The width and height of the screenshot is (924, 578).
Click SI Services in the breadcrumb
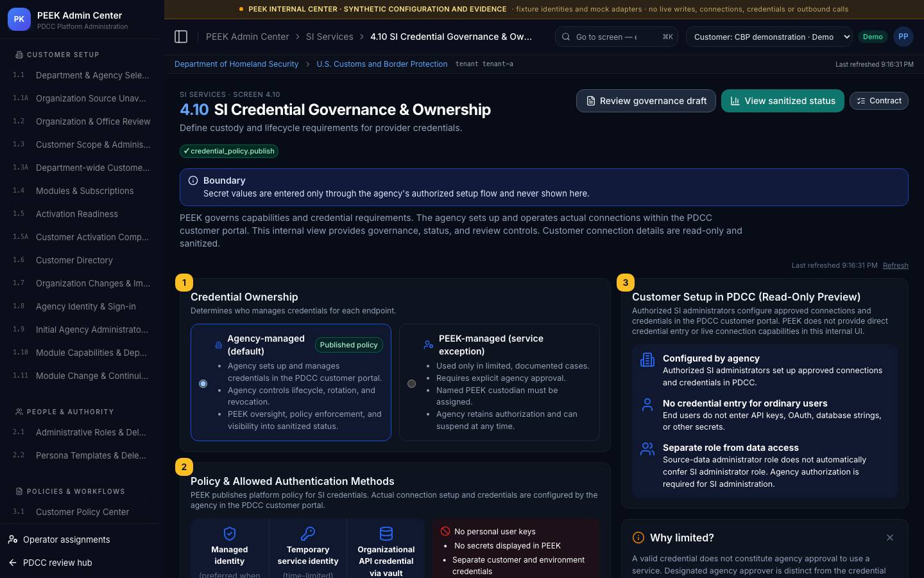(330, 37)
